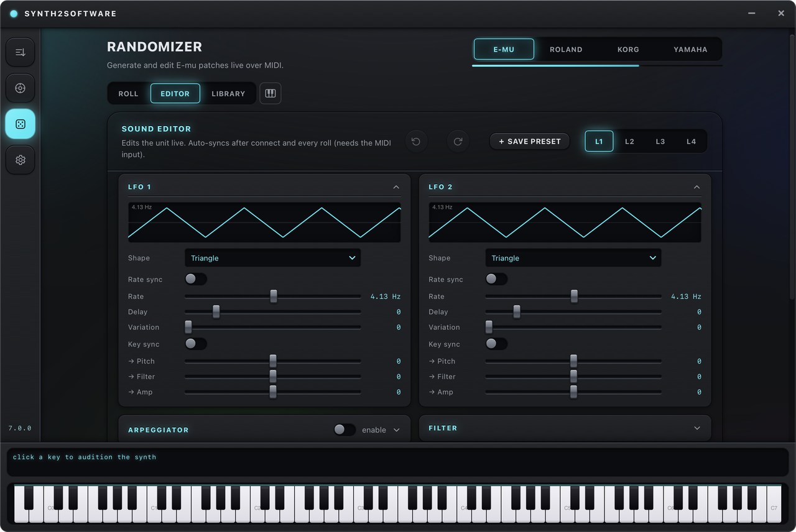Screen dimensions: 796x532
Task: Click the LFO 1 Pitch slider handle
Action: 273,361
